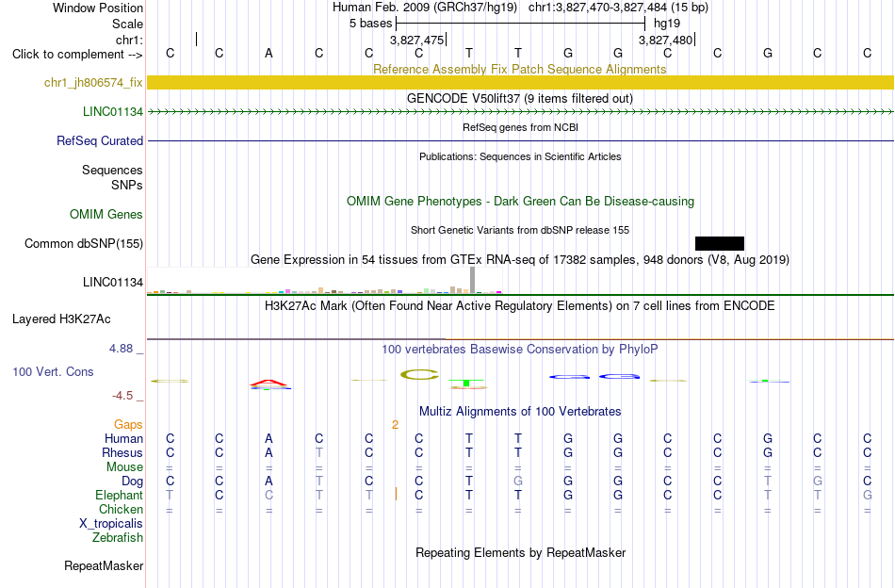The width and height of the screenshot is (895, 588).
Task: Select the Mouse alignment row label
Action: coord(124,467)
